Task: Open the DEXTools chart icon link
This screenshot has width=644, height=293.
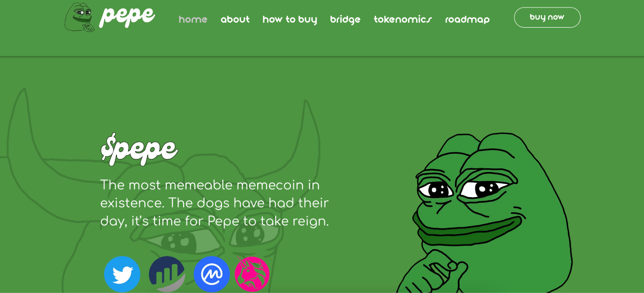Action: [167, 274]
